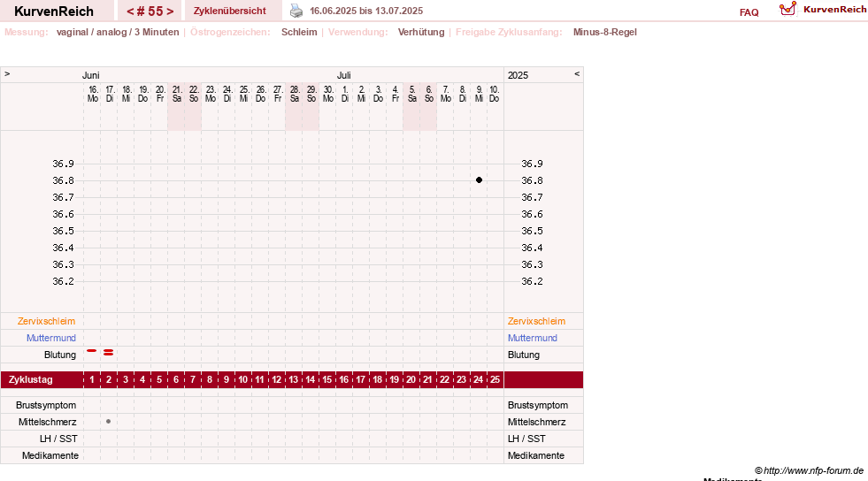Click KurvenReich brand text at top right
Screen dimensions: 868x481
pos(834,10)
